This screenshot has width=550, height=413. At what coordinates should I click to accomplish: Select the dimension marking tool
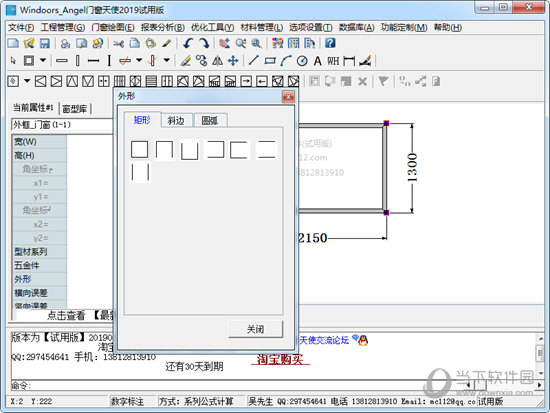pos(349,61)
